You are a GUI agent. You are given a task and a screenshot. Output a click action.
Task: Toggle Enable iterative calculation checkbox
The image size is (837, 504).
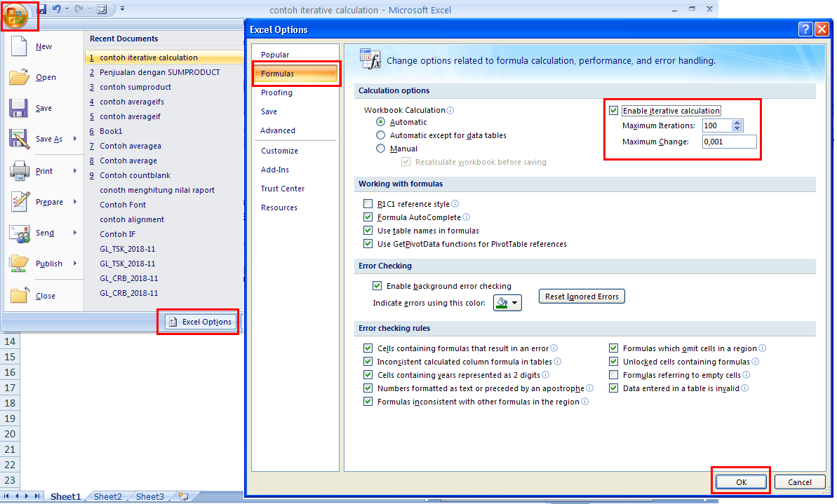(613, 111)
